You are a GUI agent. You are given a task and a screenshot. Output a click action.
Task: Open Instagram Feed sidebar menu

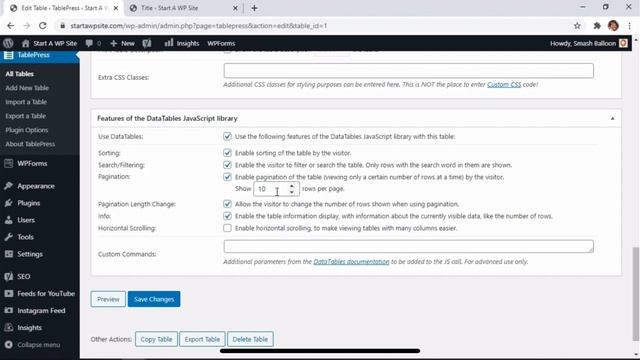coord(40,311)
